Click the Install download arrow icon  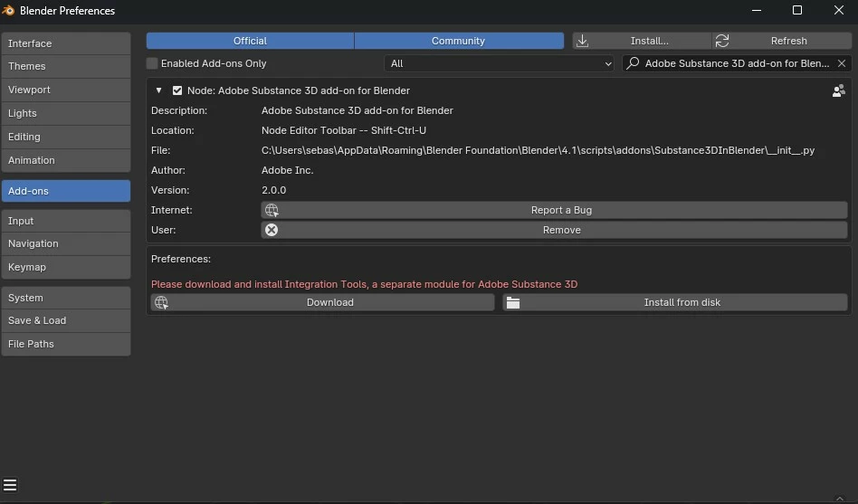tap(582, 41)
